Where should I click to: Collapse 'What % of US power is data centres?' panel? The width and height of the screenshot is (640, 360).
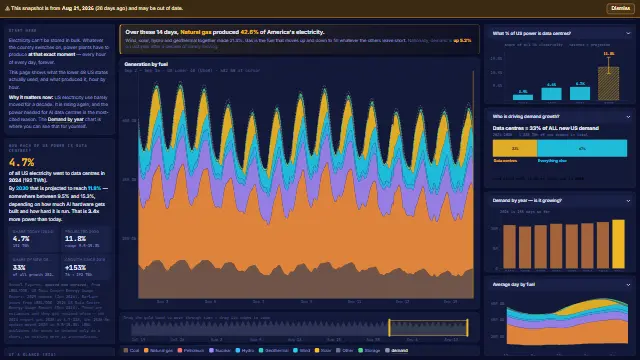pyautogui.click(x=628, y=33)
